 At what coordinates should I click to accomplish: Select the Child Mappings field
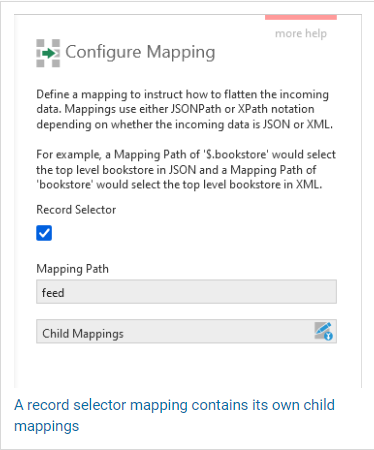pyautogui.click(x=186, y=331)
